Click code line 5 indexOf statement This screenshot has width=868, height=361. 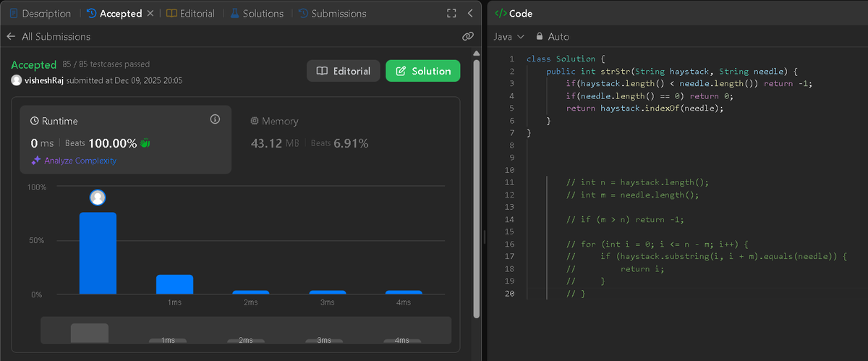tap(644, 108)
